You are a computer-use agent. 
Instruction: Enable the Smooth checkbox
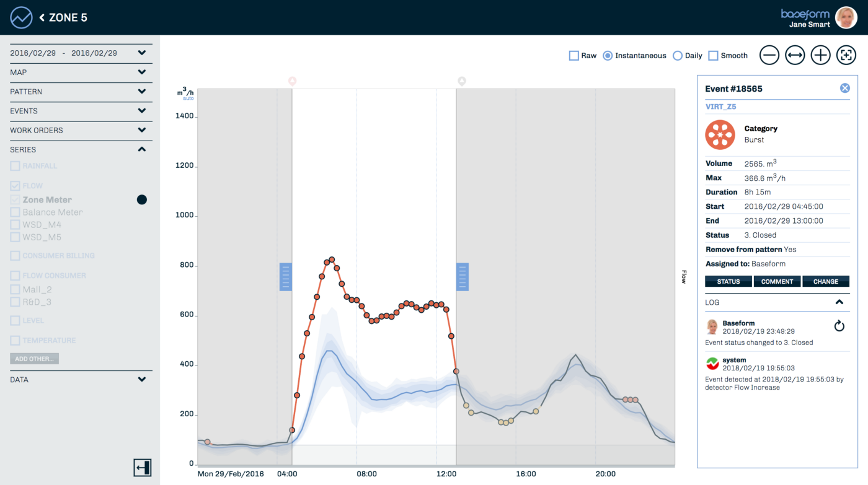click(713, 56)
